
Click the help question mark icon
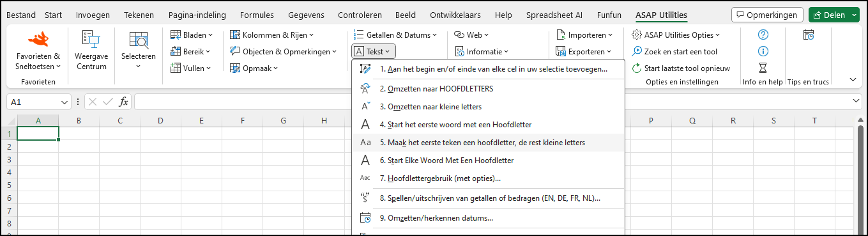pos(763,35)
